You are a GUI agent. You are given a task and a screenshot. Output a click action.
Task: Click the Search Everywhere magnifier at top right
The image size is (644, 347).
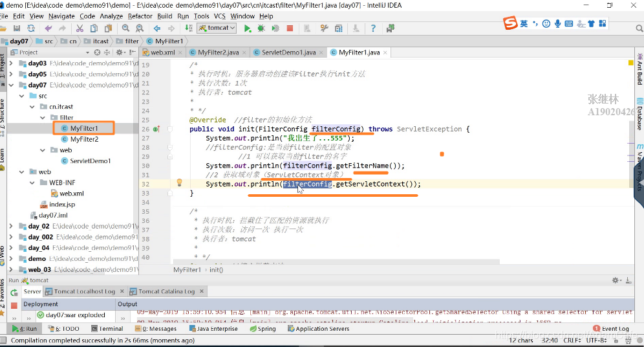(x=639, y=28)
